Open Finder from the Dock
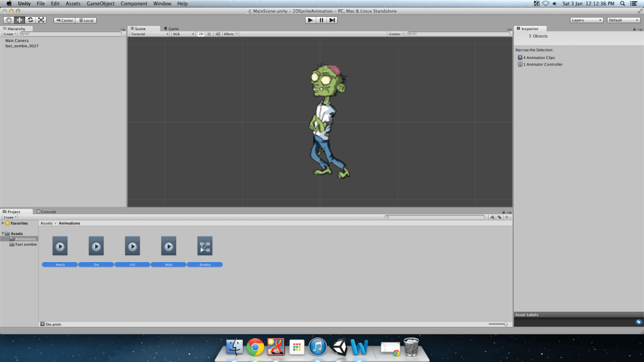 click(234, 347)
